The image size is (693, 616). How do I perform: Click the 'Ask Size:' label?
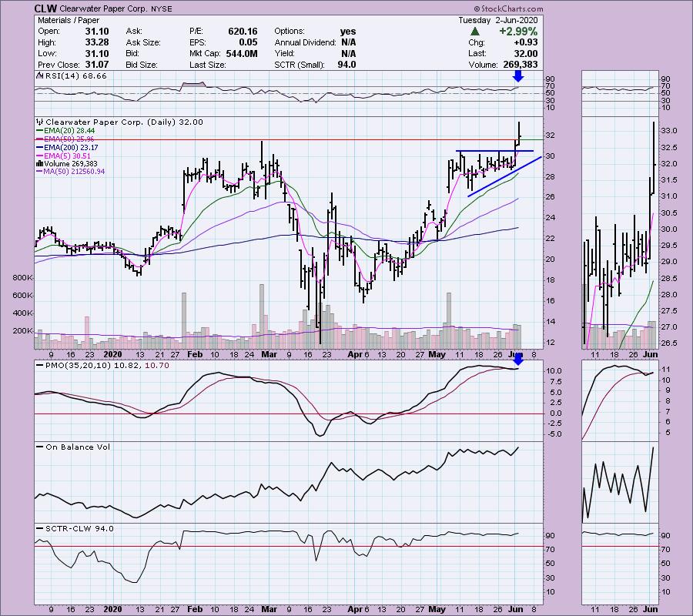143,42
